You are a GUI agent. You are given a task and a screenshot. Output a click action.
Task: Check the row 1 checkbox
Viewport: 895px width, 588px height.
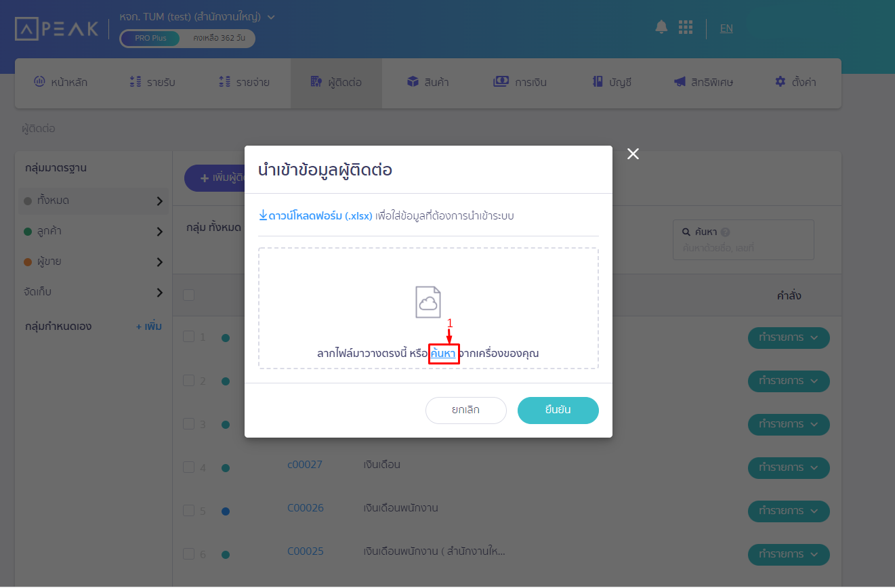click(189, 337)
